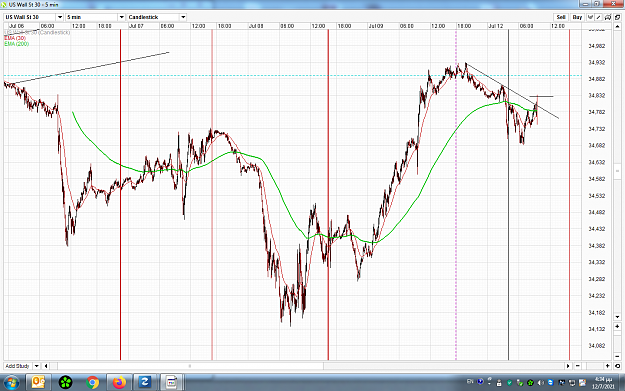Click the scroll right arrow on the chart scrollbar

tap(568, 366)
